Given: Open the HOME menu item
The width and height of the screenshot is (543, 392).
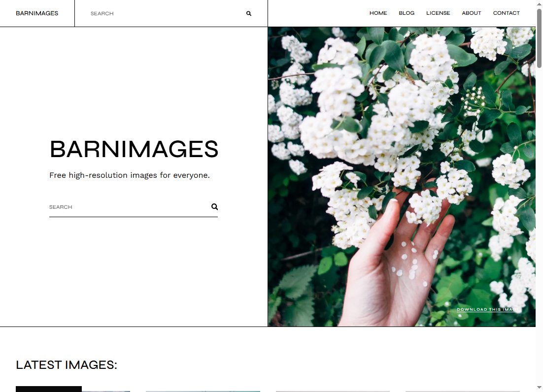Looking at the screenshot, I should [x=378, y=13].
